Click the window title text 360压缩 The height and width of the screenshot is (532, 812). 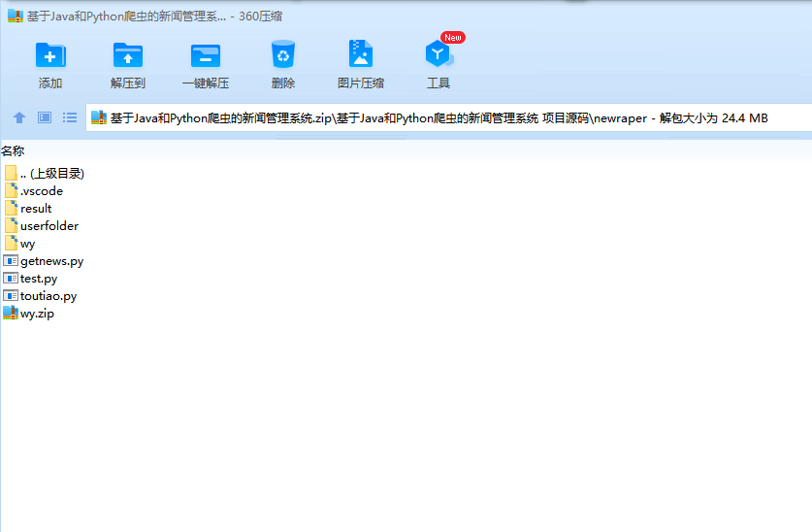(261, 17)
